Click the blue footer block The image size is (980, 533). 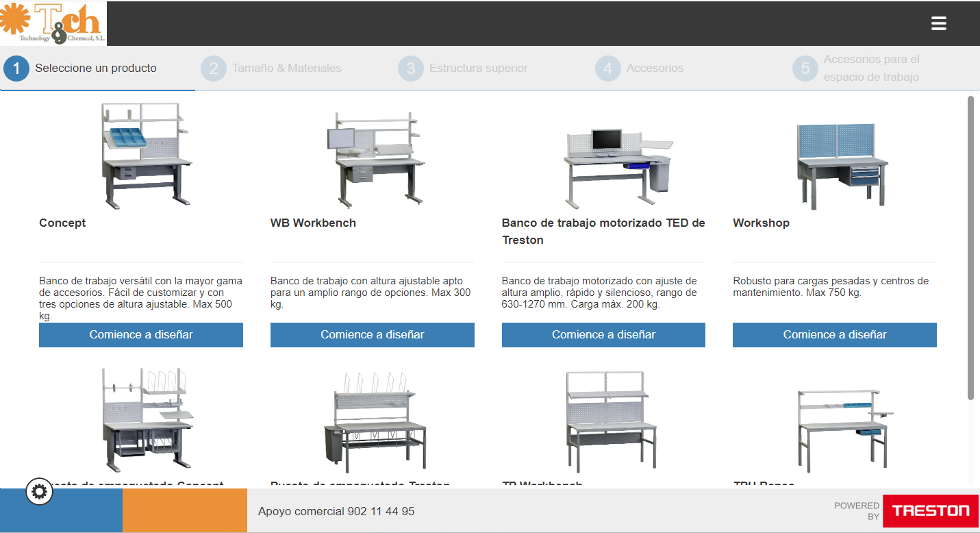point(62,510)
